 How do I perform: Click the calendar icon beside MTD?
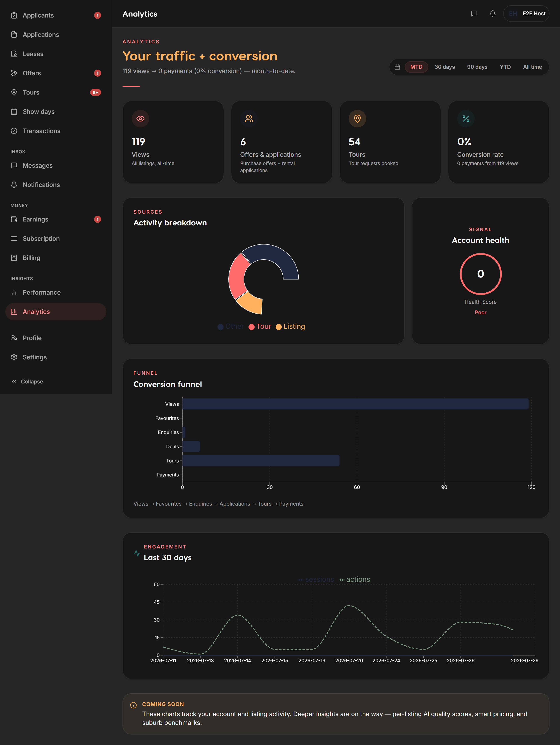(397, 67)
